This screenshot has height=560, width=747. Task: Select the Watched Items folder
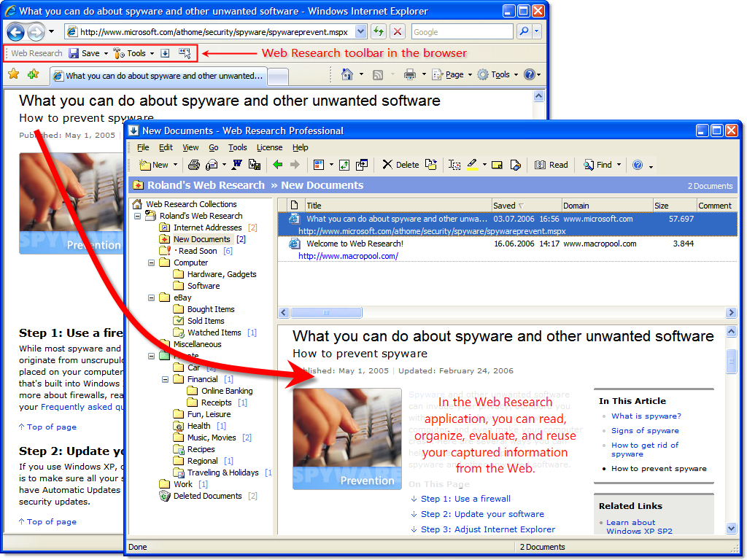[214, 332]
